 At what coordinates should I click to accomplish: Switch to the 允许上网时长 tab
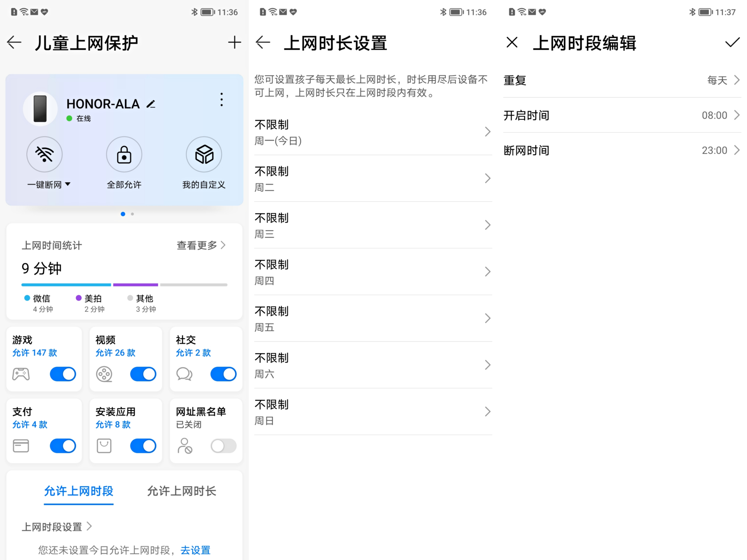click(x=181, y=491)
